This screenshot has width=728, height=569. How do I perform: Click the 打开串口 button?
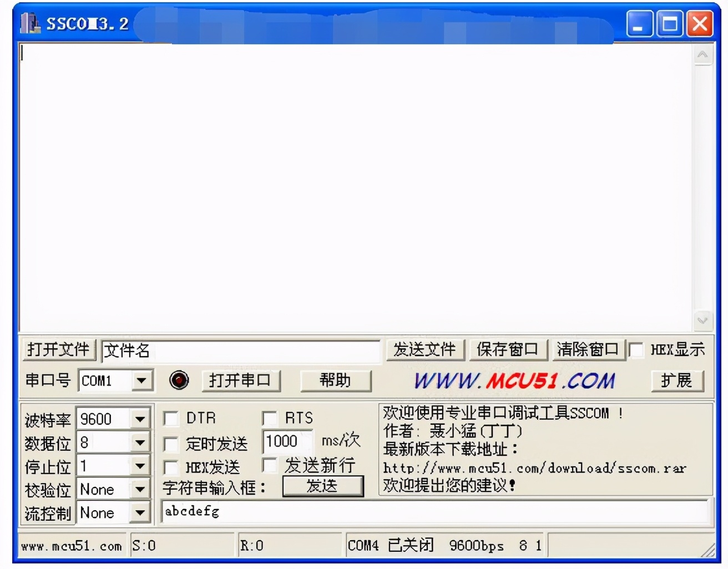pos(240,380)
